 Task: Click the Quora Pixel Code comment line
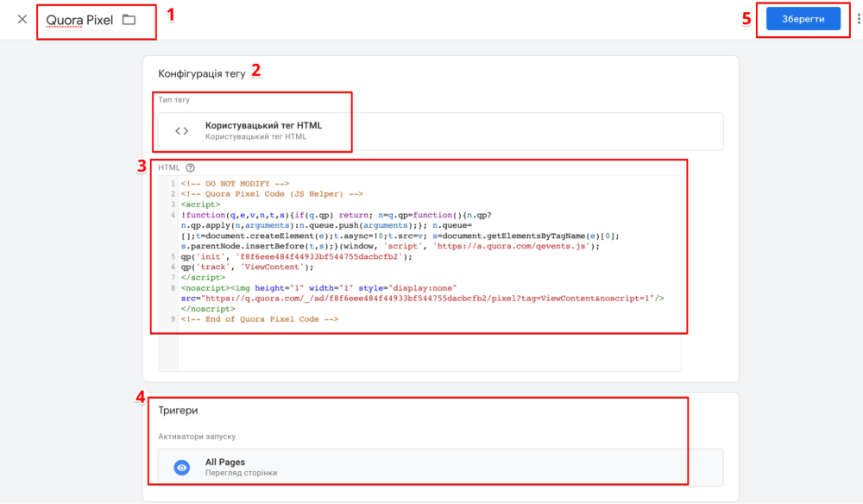point(272,194)
